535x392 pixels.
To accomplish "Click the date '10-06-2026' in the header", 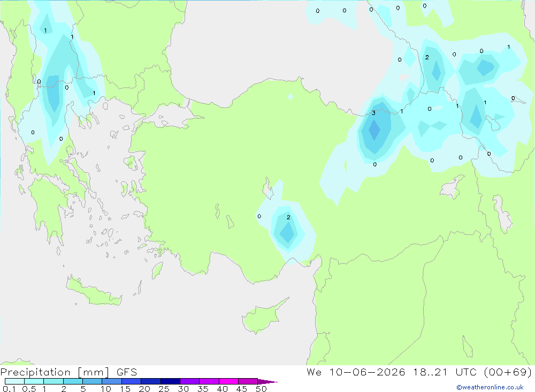I will tap(367, 372).
